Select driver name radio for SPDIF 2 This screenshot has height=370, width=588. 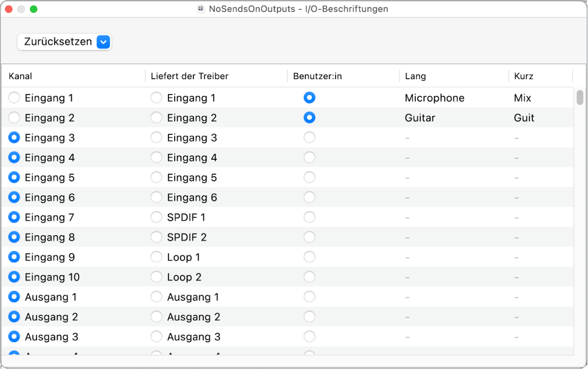pyautogui.click(x=156, y=237)
